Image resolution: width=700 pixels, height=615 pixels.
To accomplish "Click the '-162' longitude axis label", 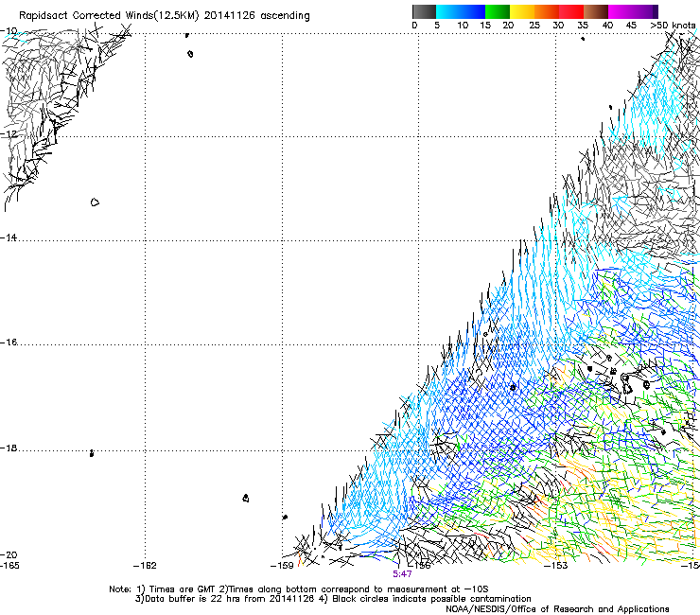I will coord(145,566).
